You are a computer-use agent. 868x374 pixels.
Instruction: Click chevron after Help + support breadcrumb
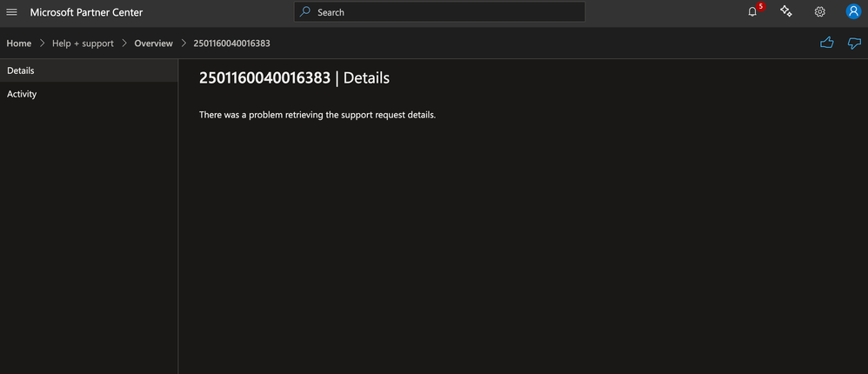click(x=124, y=43)
